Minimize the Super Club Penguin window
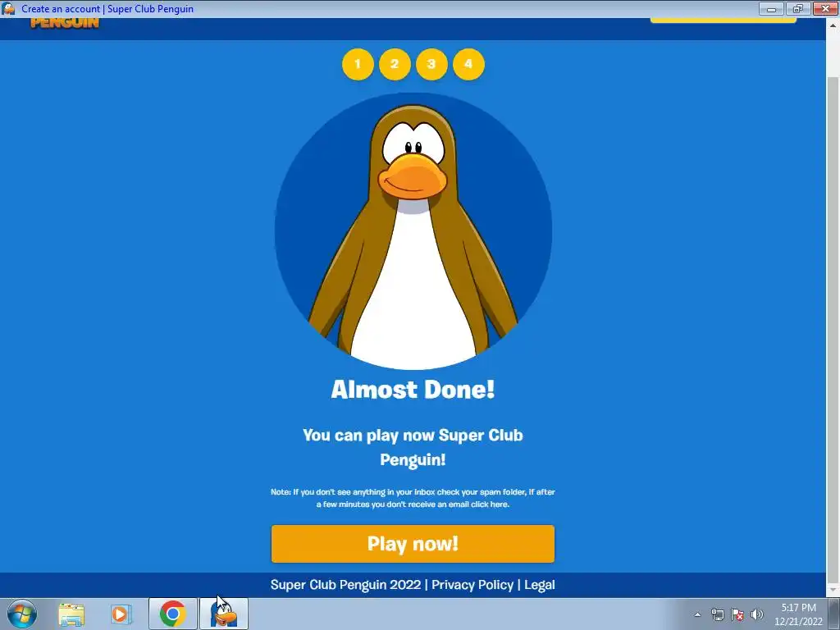 (x=771, y=8)
